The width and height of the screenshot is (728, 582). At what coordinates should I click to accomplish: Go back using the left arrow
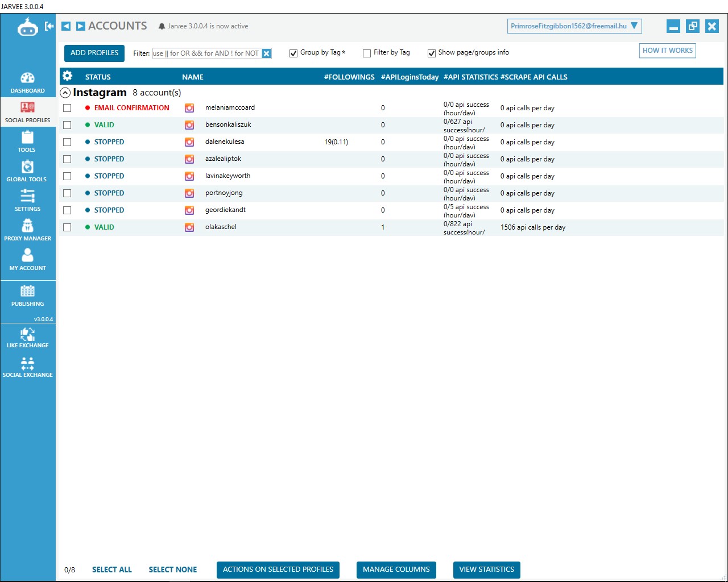[x=66, y=26]
